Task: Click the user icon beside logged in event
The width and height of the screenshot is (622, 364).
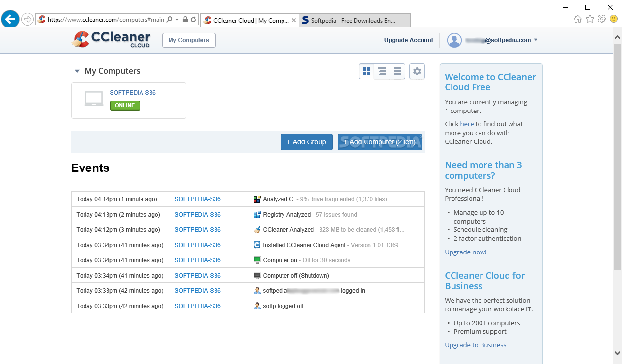Action: click(x=257, y=291)
